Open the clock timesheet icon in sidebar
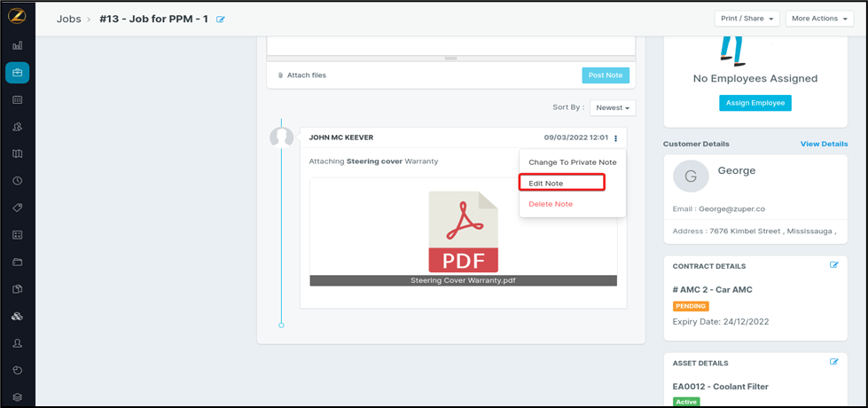Image resolution: width=868 pixels, height=408 pixels. click(17, 180)
